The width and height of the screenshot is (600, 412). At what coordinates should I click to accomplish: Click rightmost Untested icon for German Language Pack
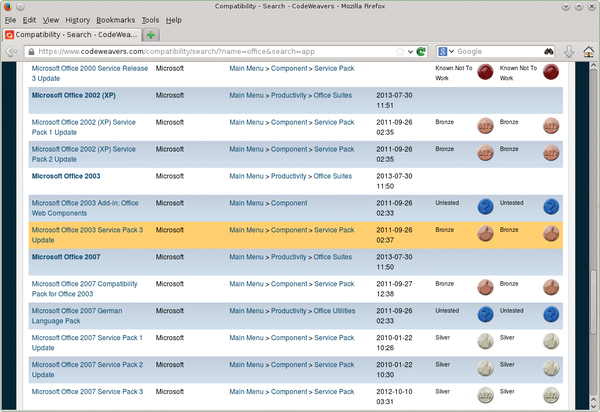pos(551,314)
